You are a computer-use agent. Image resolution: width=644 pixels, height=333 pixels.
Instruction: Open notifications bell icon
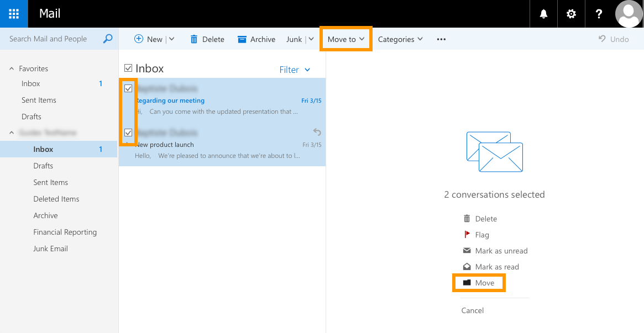coord(543,14)
